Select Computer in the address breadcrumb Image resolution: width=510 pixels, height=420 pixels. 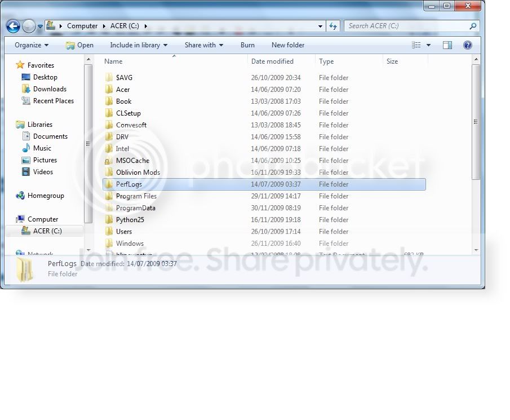[82, 26]
